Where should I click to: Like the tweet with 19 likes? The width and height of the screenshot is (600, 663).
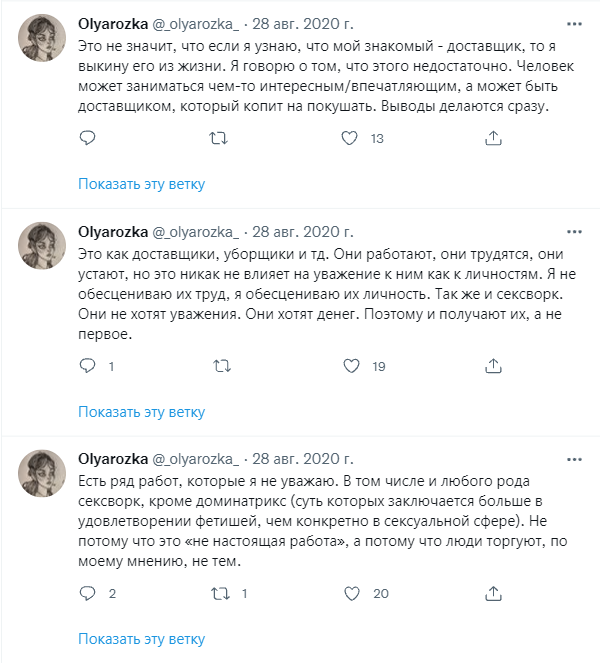(350, 367)
